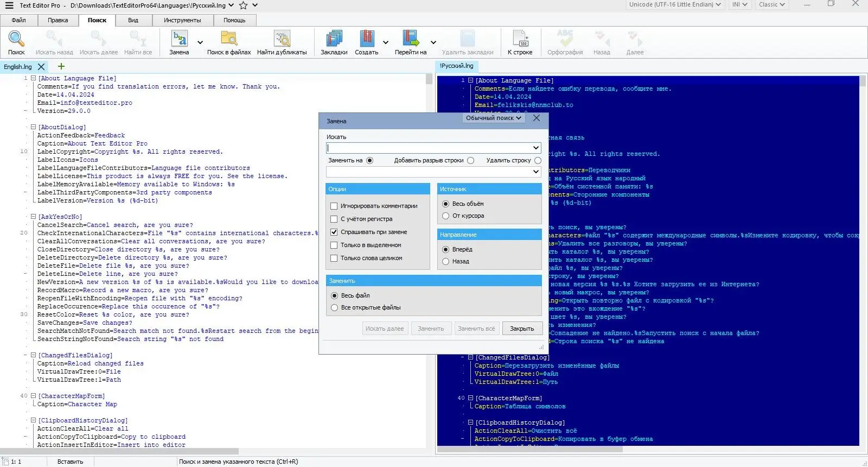
Task: Click the Создать bookmark icon
Action: (366, 39)
